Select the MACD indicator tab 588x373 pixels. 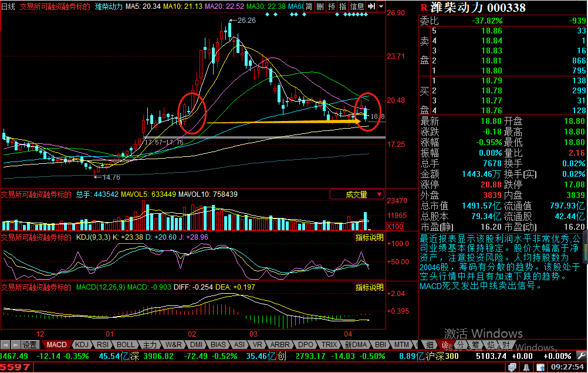tap(56, 344)
